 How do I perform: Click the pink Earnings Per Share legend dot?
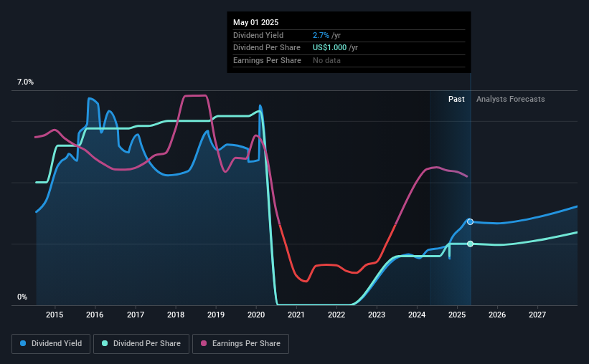204,343
